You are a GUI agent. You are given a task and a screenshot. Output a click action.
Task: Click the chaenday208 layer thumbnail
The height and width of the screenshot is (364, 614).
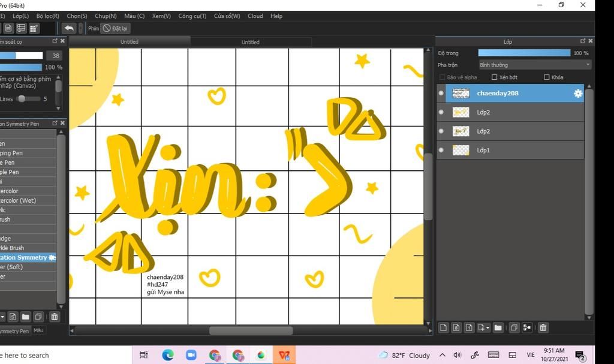coord(460,94)
